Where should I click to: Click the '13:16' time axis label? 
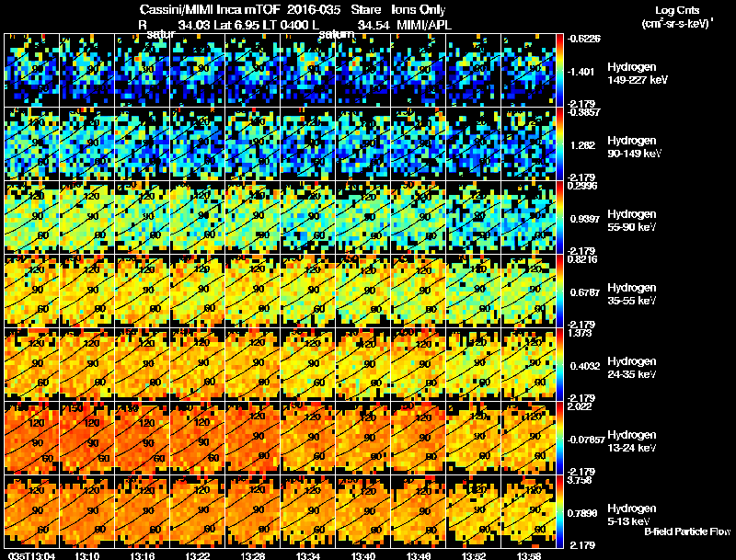(x=143, y=555)
